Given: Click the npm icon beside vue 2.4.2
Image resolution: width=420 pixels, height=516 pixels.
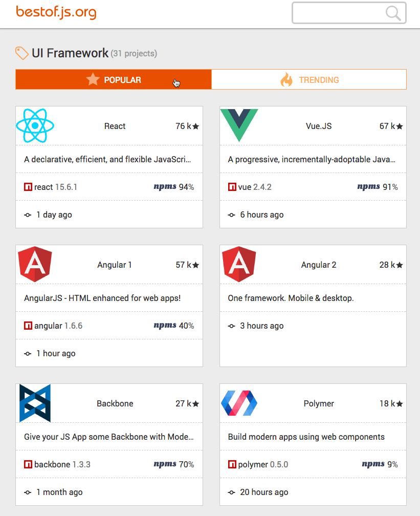Looking at the screenshot, I should pos(232,187).
